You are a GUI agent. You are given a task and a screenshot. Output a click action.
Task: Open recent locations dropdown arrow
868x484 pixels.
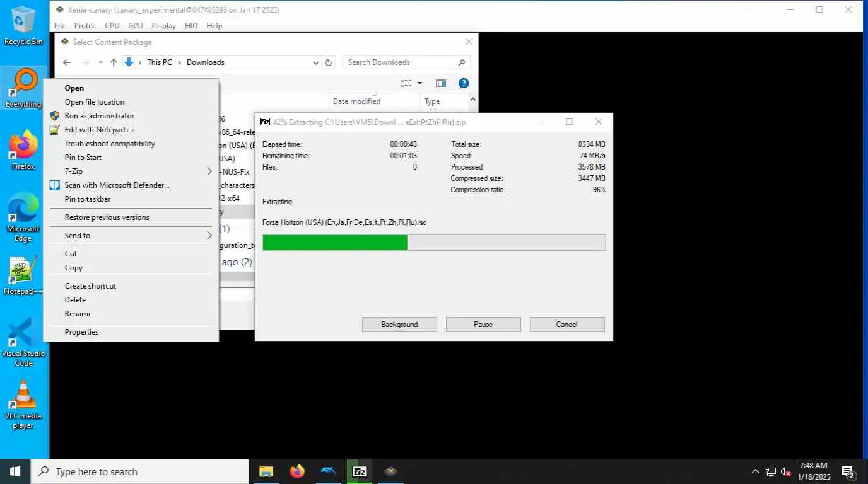[x=100, y=62]
